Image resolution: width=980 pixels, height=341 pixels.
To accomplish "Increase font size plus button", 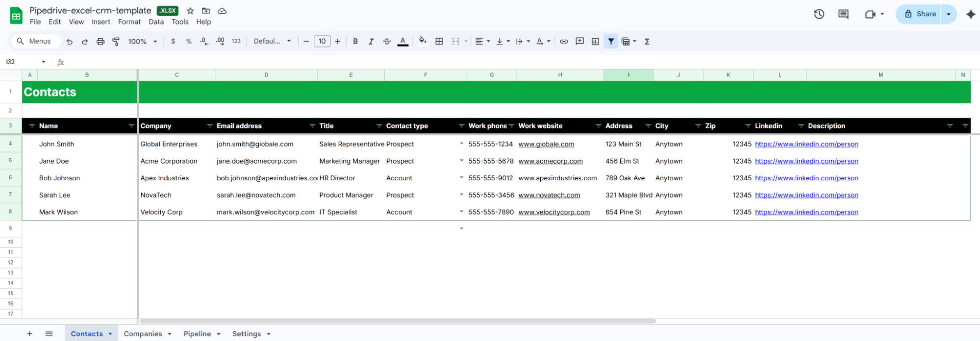I will pos(337,42).
